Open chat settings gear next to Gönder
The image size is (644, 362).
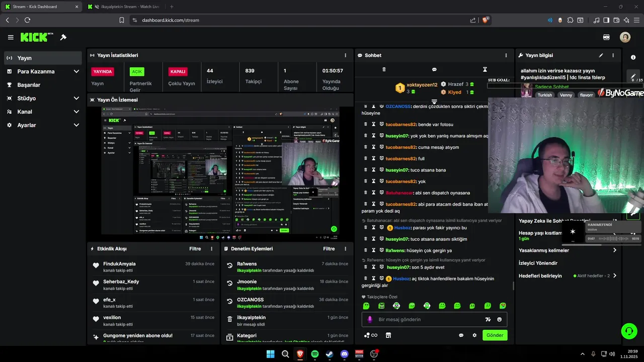click(474, 335)
